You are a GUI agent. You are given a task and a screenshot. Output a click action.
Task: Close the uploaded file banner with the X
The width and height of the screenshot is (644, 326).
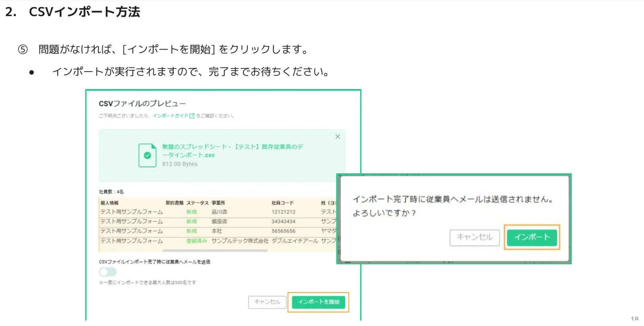pos(338,137)
